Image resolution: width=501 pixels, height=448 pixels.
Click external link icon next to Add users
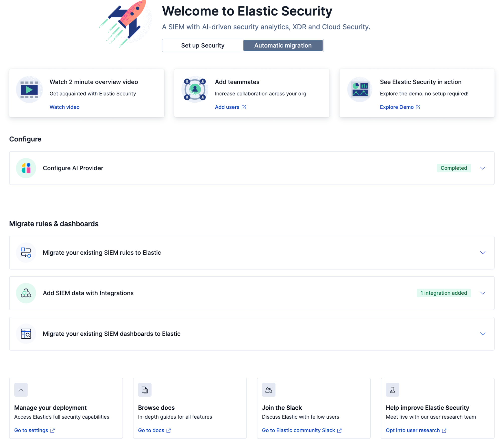244,107
